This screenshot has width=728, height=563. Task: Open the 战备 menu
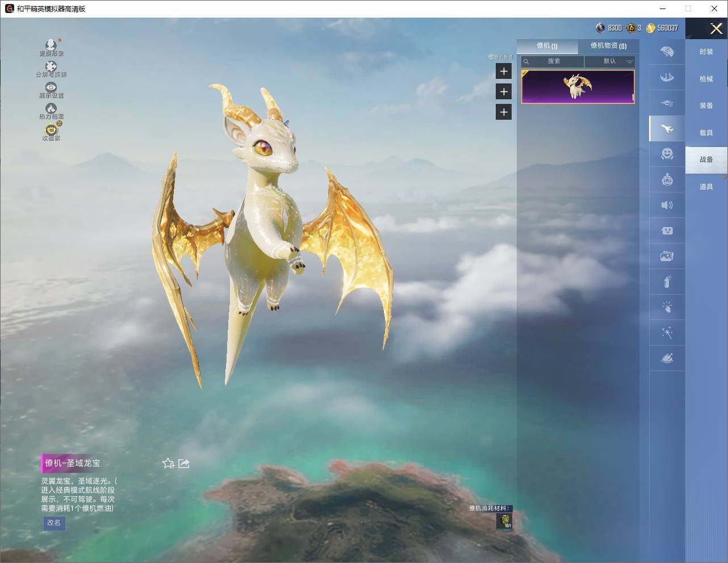pos(706,159)
